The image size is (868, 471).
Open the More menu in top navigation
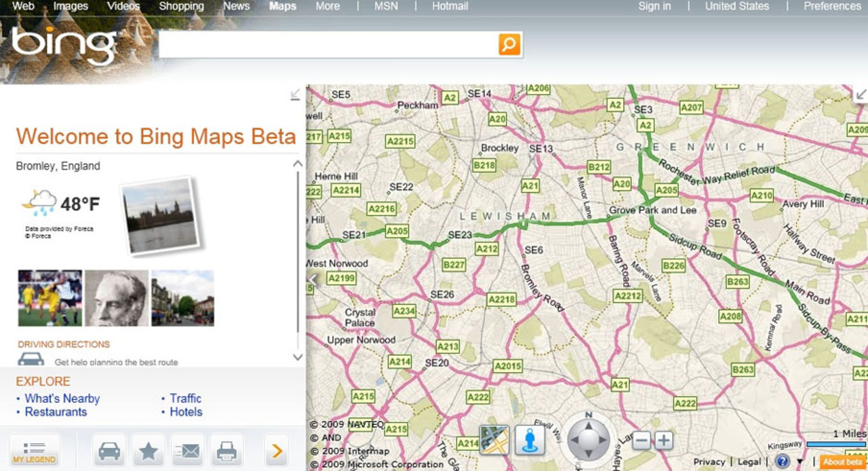point(328,6)
